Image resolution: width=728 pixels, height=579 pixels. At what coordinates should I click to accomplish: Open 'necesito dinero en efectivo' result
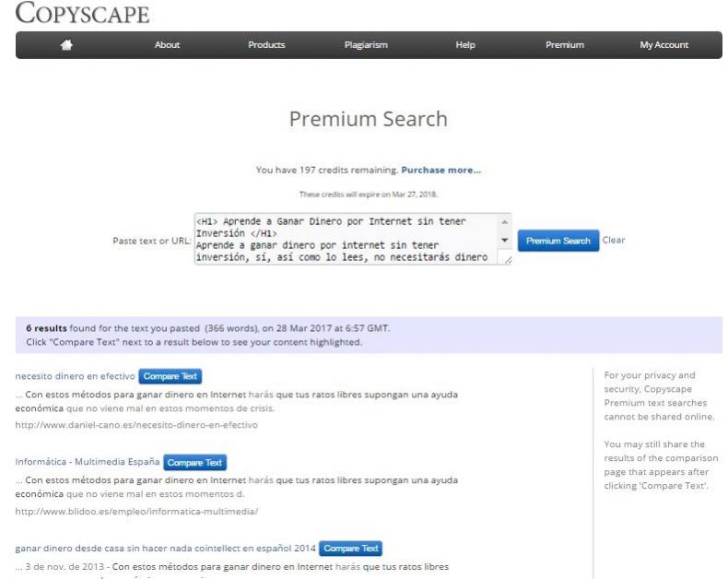pyautogui.click(x=75, y=376)
